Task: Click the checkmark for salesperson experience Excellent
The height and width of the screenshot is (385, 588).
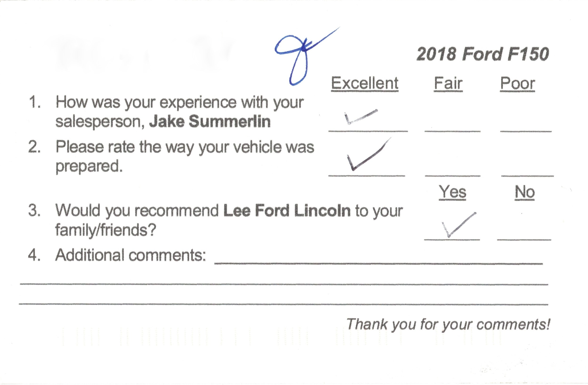Action: click(361, 116)
